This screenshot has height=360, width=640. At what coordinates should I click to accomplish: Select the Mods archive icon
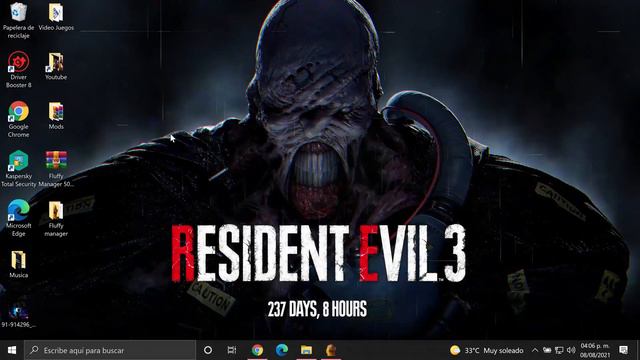pos(56,116)
